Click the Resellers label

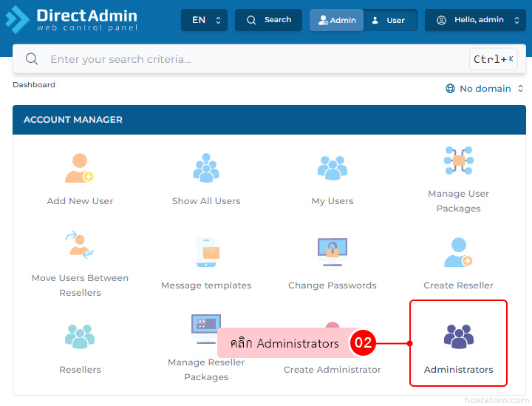tap(80, 369)
